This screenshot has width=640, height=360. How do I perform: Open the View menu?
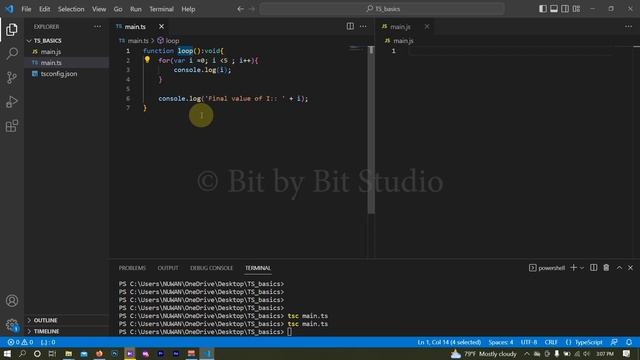click(x=99, y=9)
